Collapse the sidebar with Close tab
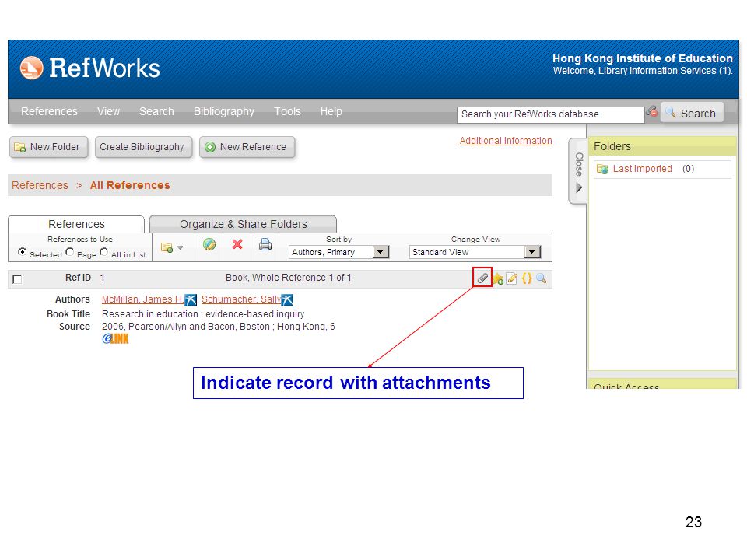Viewport: 747px width, 560px height. pos(579,171)
